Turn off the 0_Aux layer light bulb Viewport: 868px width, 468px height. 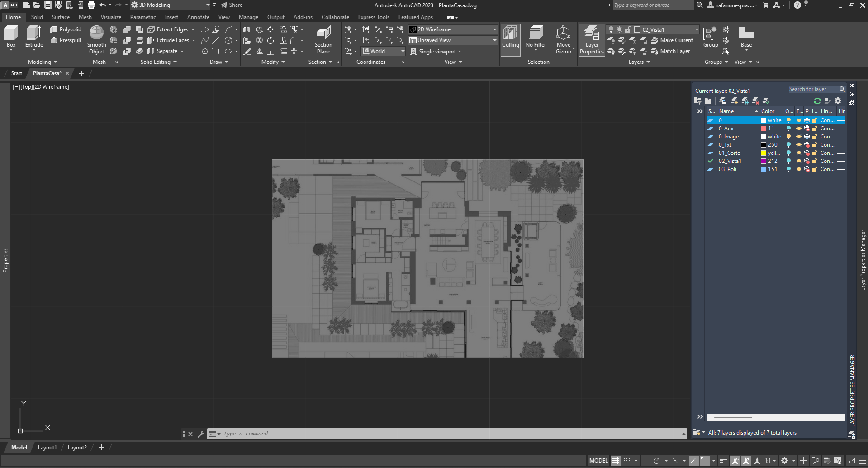click(788, 128)
